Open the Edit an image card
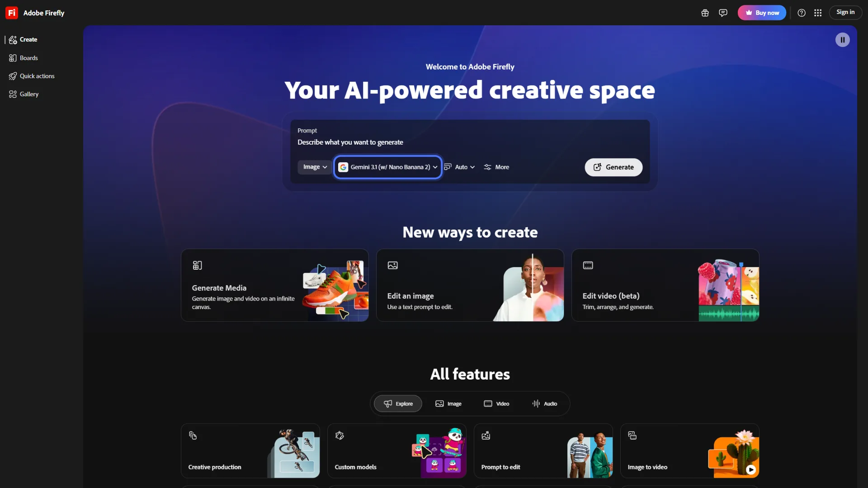The height and width of the screenshot is (488, 868). (x=470, y=285)
